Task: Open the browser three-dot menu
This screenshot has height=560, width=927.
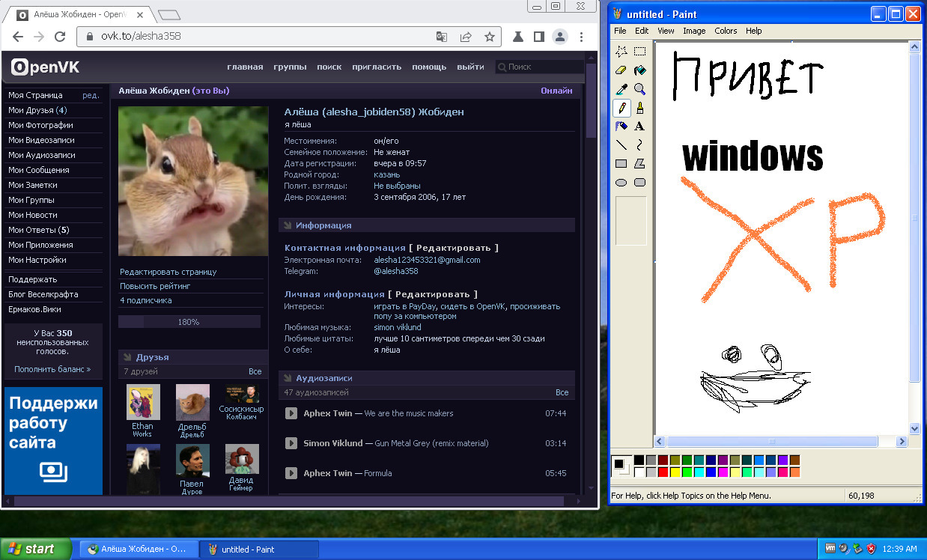Action: pos(582,36)
